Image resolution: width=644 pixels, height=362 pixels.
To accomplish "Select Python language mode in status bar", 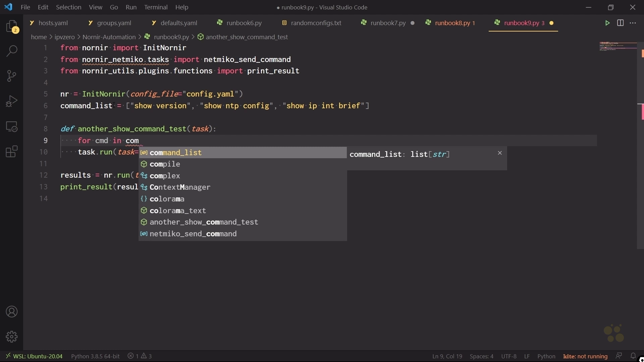I will [546, 356].
